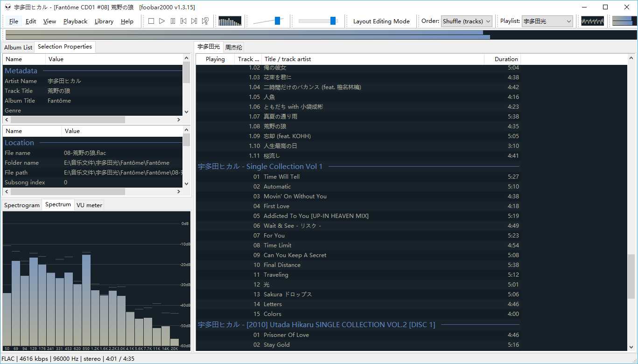The height and width of the screenshot is (364, 638).
Task: Switch to the Album List tab
Action: pos(18,47)
